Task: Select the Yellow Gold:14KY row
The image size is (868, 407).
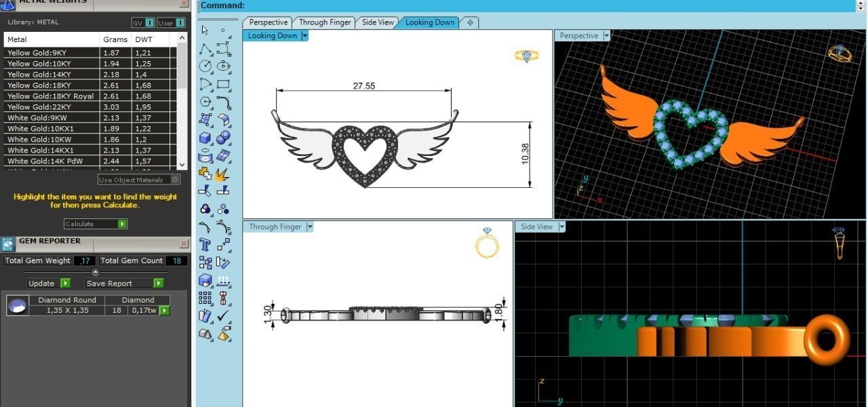Action: [90, 75]
